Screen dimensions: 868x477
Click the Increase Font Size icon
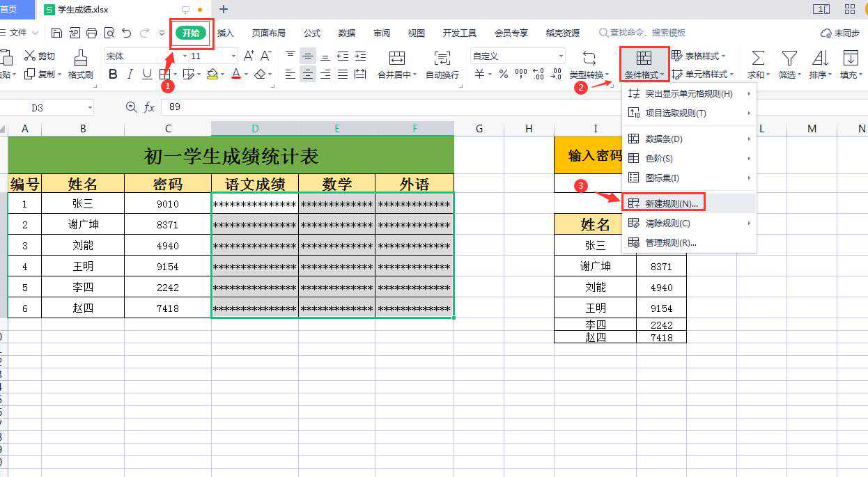[x=249, y=56]
